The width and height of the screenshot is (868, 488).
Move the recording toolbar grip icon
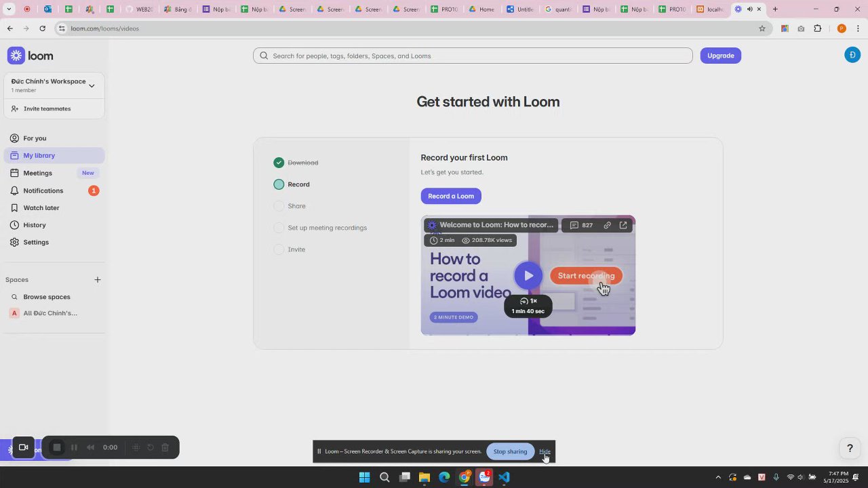(136, 447)
